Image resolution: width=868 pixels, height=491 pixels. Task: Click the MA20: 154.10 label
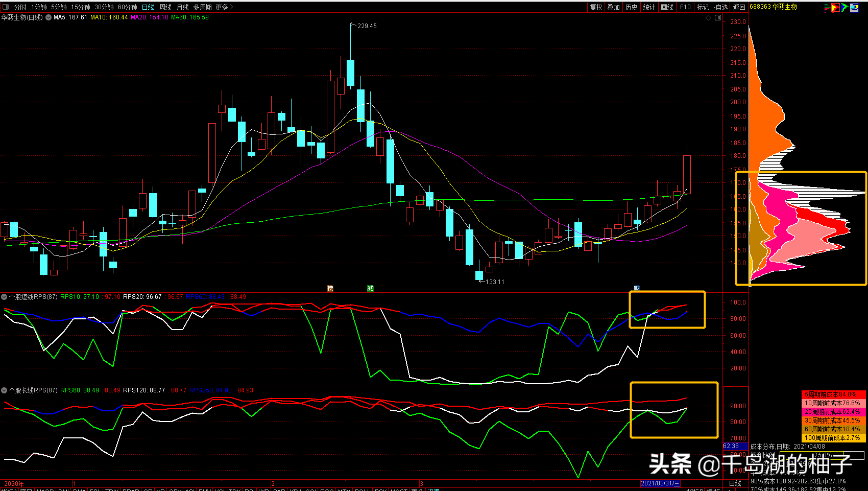tap(150, 17)
